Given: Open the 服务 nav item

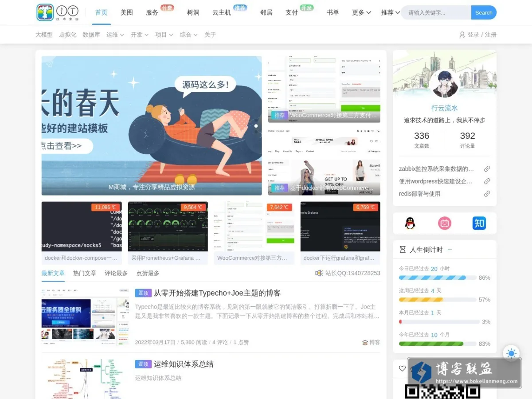Looking at the screenshot, I should pyautogui.click(x=152, y=12).
